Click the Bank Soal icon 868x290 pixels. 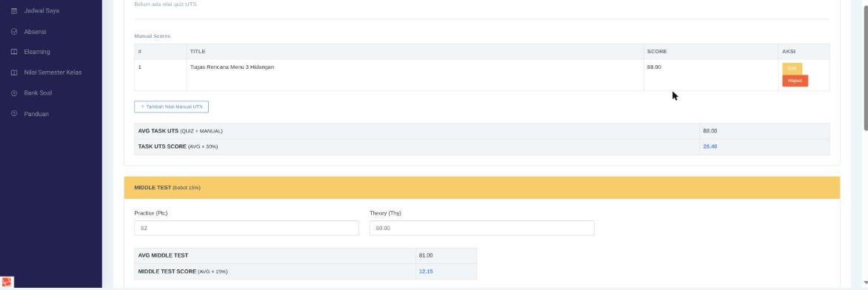point(14,93)
